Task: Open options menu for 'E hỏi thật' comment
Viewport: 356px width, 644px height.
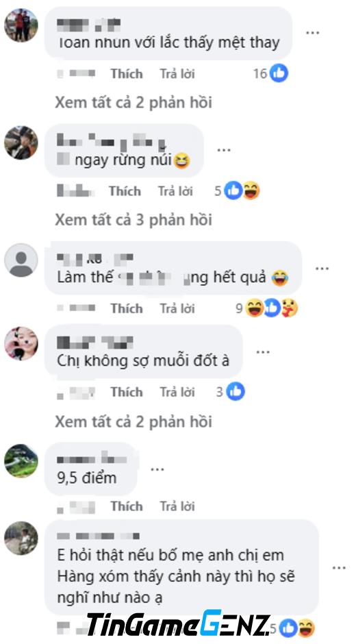Action: 339,567
